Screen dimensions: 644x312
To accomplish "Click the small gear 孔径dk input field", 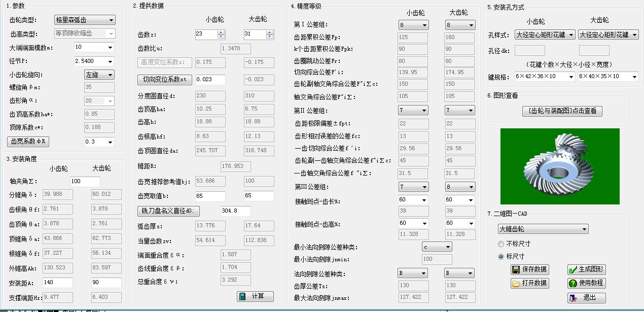I will pyautogui.click(x=530, y=51).
